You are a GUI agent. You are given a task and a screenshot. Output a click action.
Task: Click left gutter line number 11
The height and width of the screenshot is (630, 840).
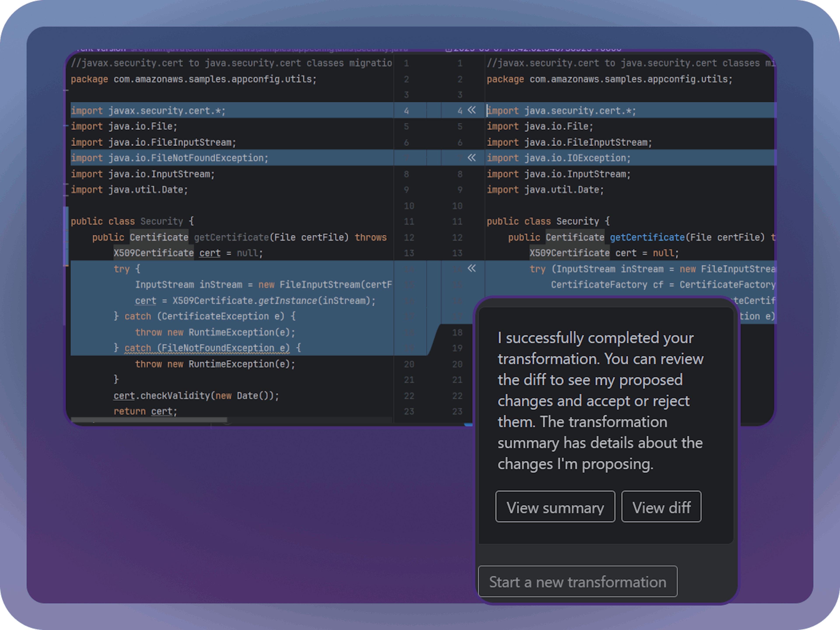pos(409,221)
